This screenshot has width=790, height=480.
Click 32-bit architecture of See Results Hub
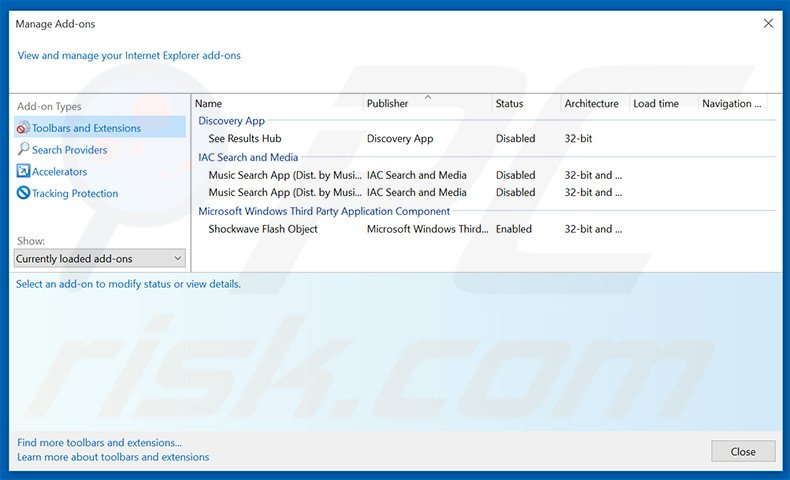(578, 139)
